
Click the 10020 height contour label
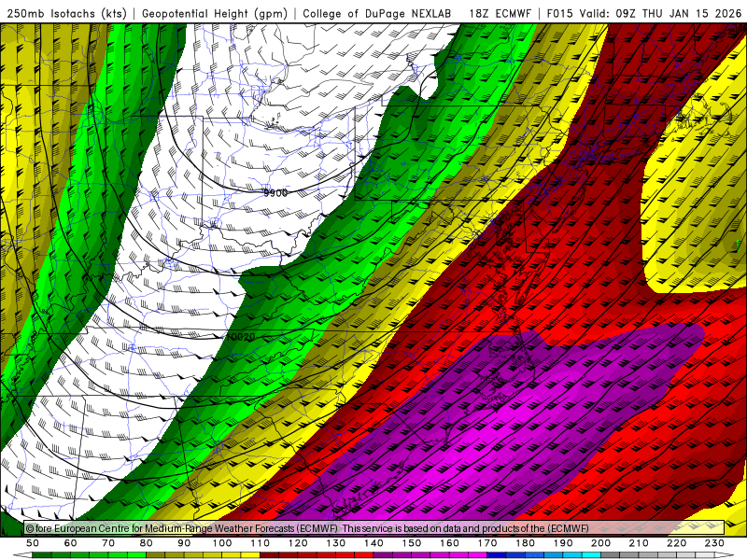tap(241, 337)
